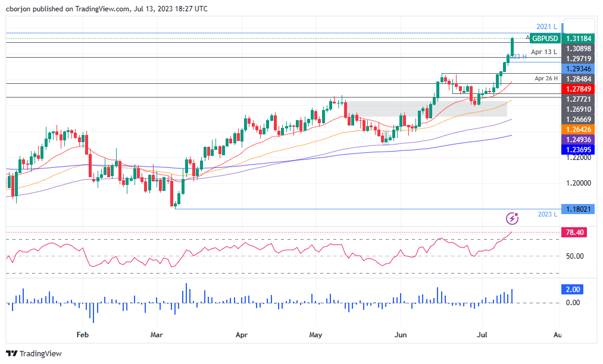Click the red 1.27849 moving average label
Image resolution: width=603 pixels, height=364 pixels.
click(578, 89)
